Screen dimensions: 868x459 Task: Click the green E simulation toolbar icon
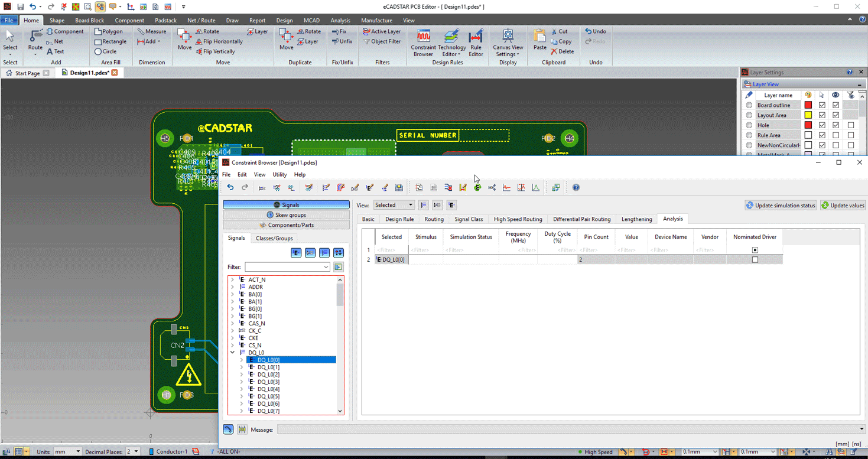click(477, 188)
